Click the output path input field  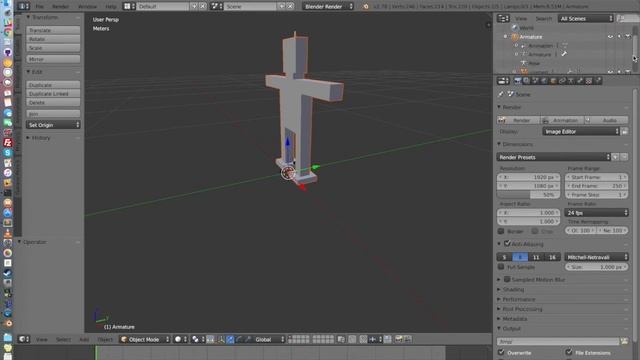558,341
